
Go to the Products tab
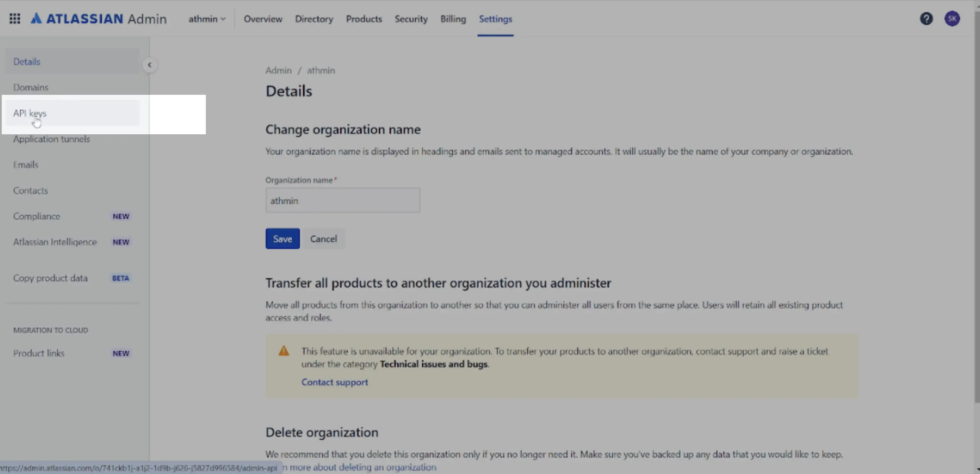[x=364, y=19]
